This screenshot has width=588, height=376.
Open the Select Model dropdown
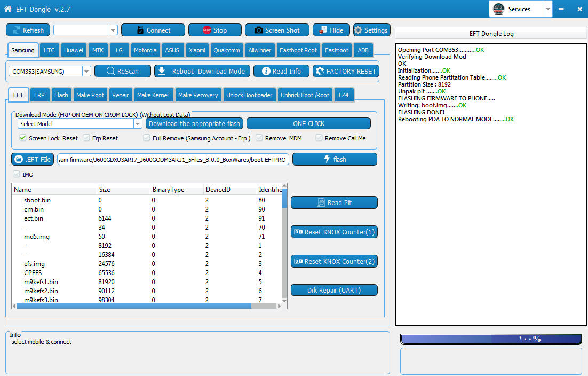click(138, 123)
